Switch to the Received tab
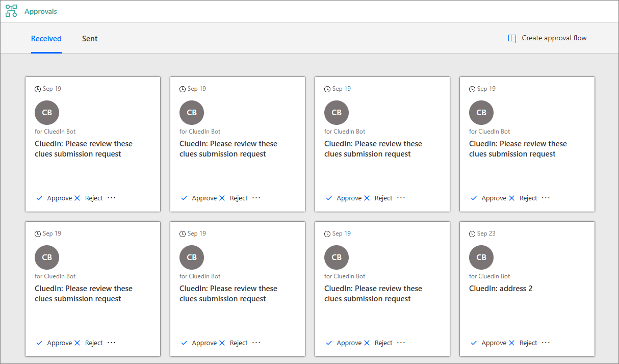Screen dimensions: 619x364 tap(46, 39)
